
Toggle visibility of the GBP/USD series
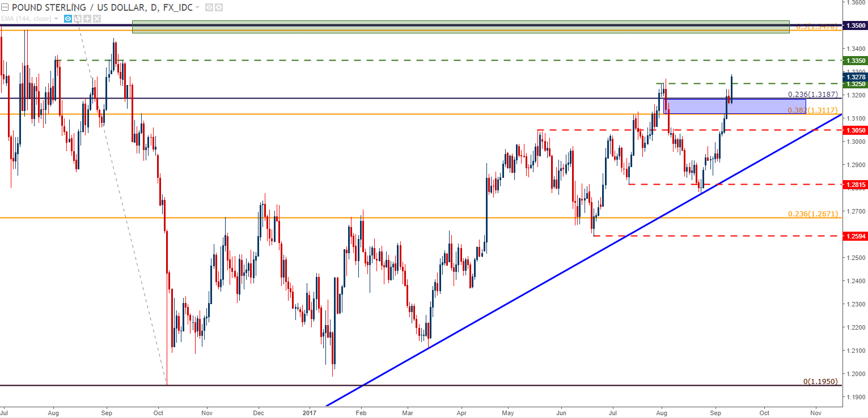209,7
